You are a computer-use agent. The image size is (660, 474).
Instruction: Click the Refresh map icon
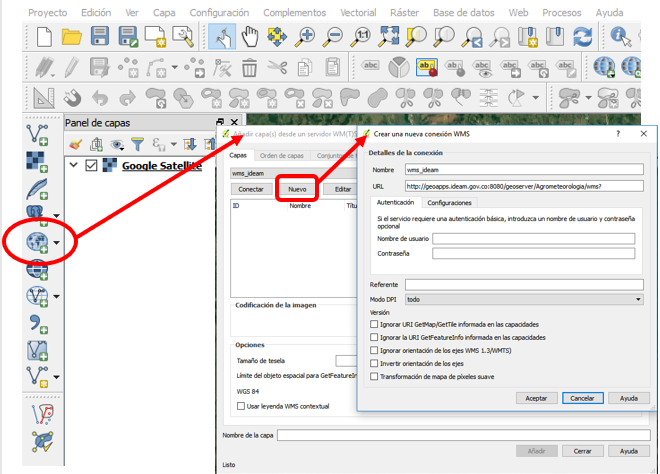583,37
